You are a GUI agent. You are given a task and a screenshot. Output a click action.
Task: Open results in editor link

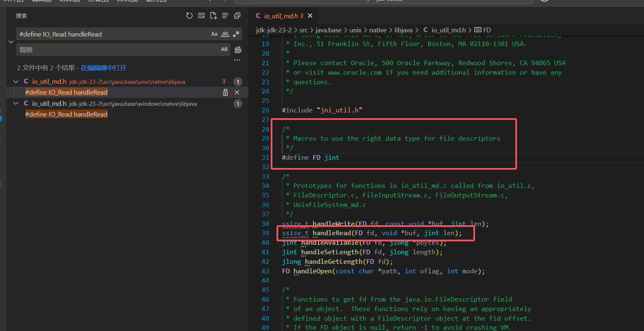point(103,68)
